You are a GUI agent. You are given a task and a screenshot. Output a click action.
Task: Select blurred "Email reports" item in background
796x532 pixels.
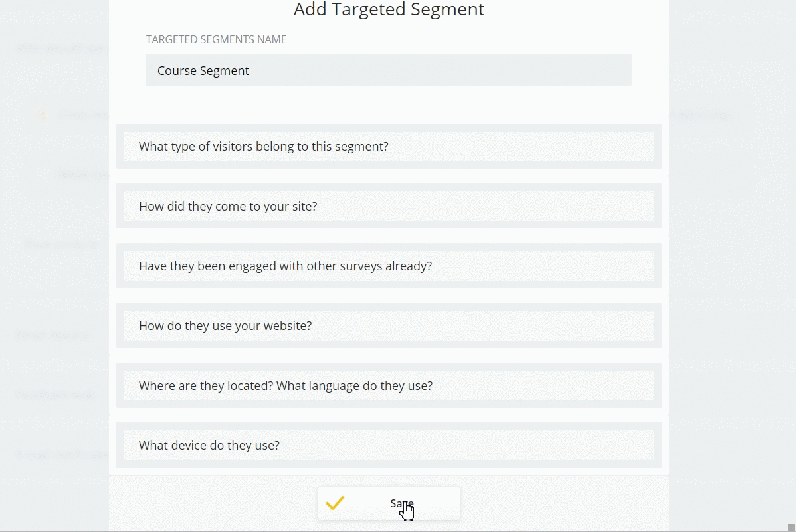53,335
